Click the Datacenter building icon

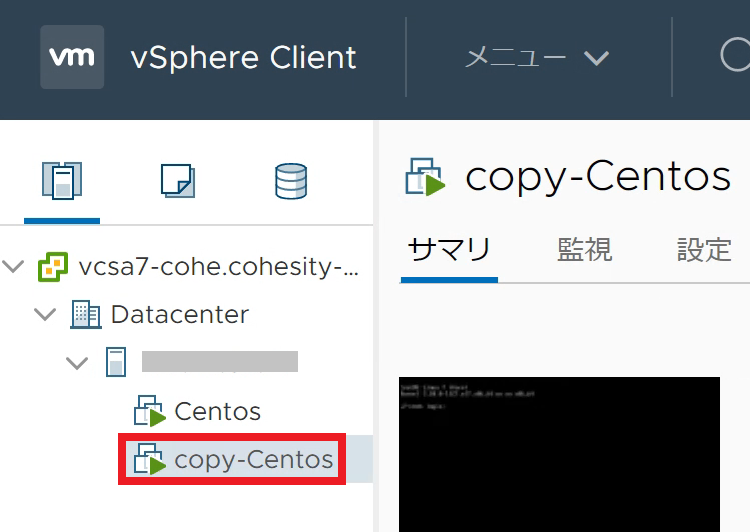click(86, 314)
